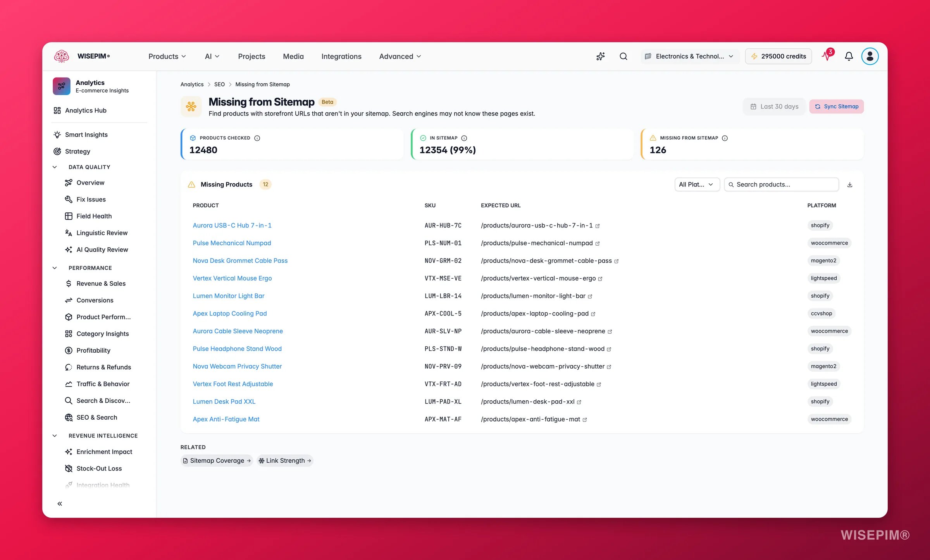Click the Analytics module icon in sidebar
The width and height of the screenshot is (930, 560).
(62, 86)
